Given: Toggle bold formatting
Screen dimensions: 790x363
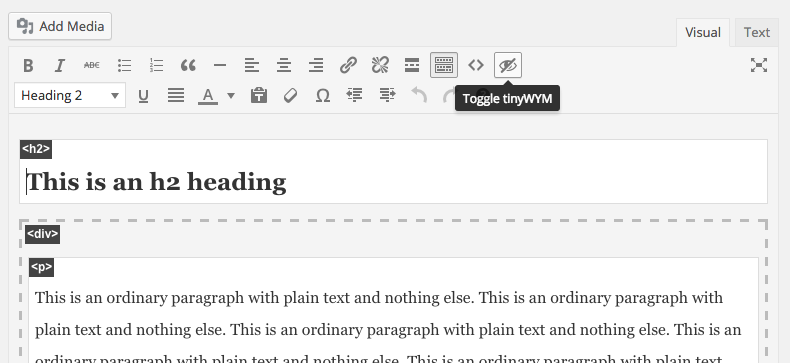Looking at the screenshot, I should click(28, 66).
